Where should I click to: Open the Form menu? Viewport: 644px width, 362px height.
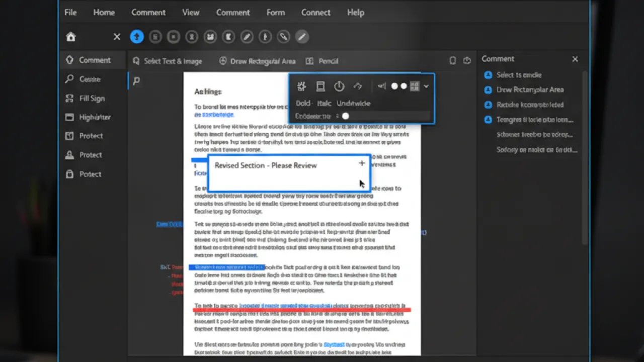276,13
